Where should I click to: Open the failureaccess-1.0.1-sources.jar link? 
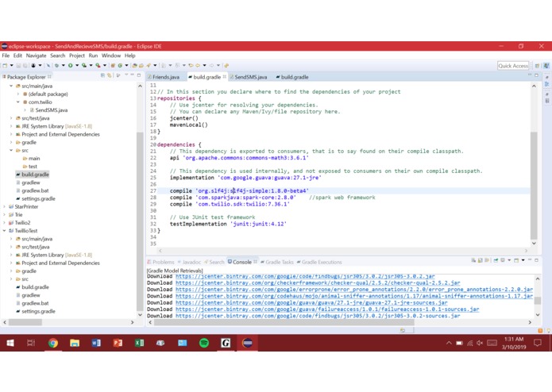click(x=327, y=309)
